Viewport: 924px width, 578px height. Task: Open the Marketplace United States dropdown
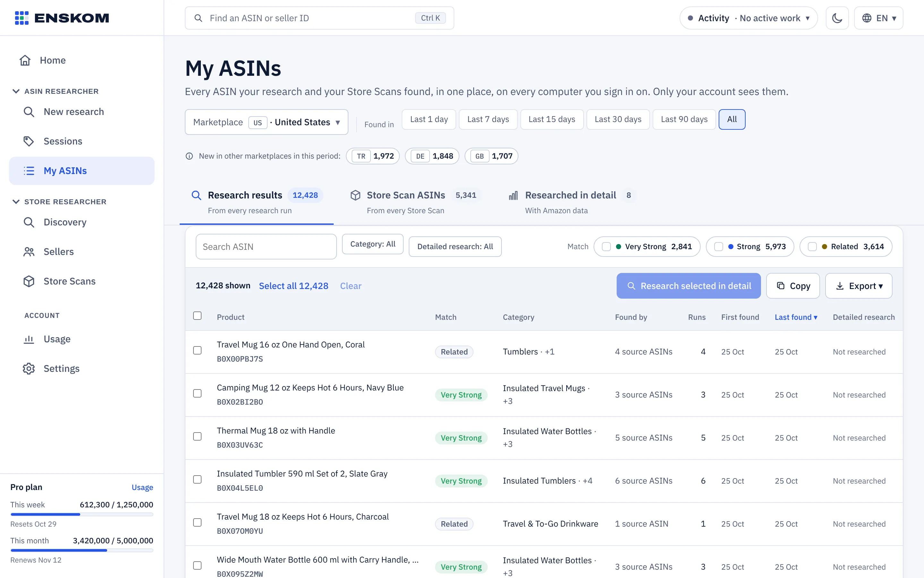pyautogui.click(x=267, y=122)
